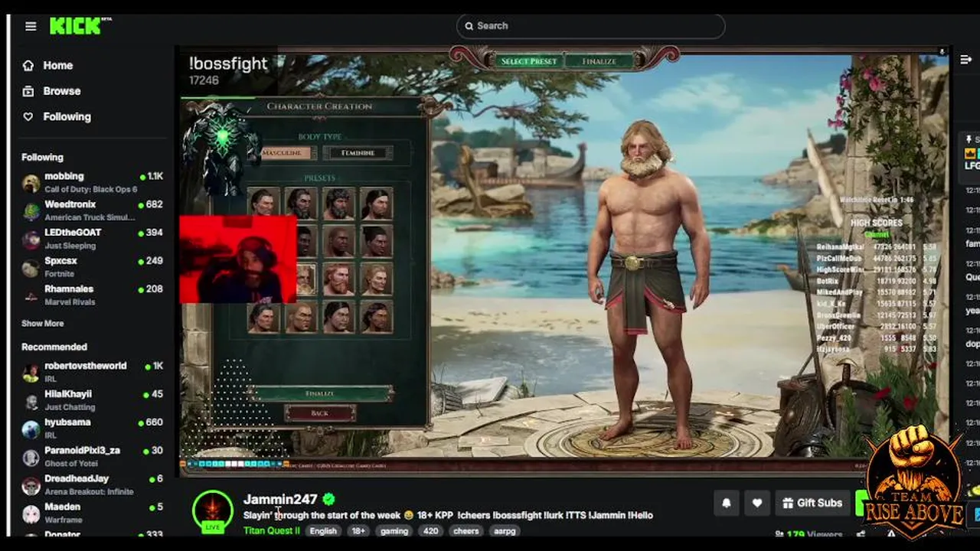Open the hamburger sidebar menu
980x551 pixels.
(31, 26)
